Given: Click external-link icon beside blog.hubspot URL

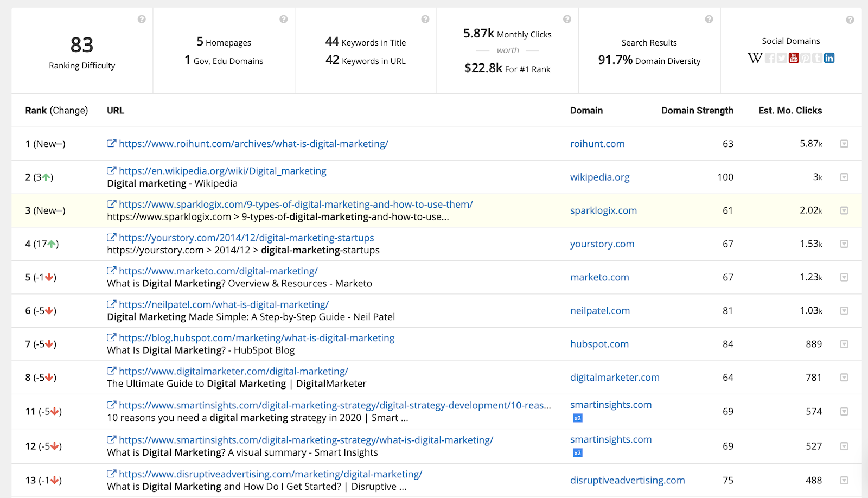Looking at the screenshot, I should pyautogui.click(x=112, y=337).
